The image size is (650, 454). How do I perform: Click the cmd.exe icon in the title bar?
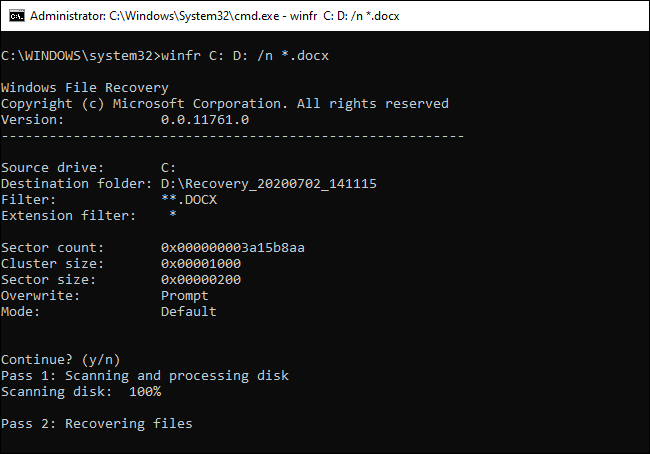[x=13, y=17]
